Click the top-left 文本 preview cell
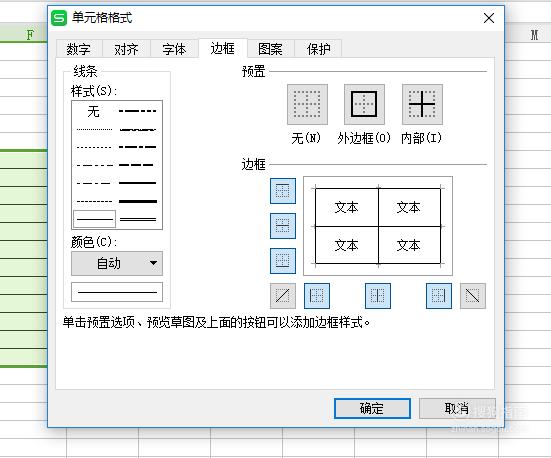Image resolution: width=551 pixels, height=458 pixels. point(347,207)
